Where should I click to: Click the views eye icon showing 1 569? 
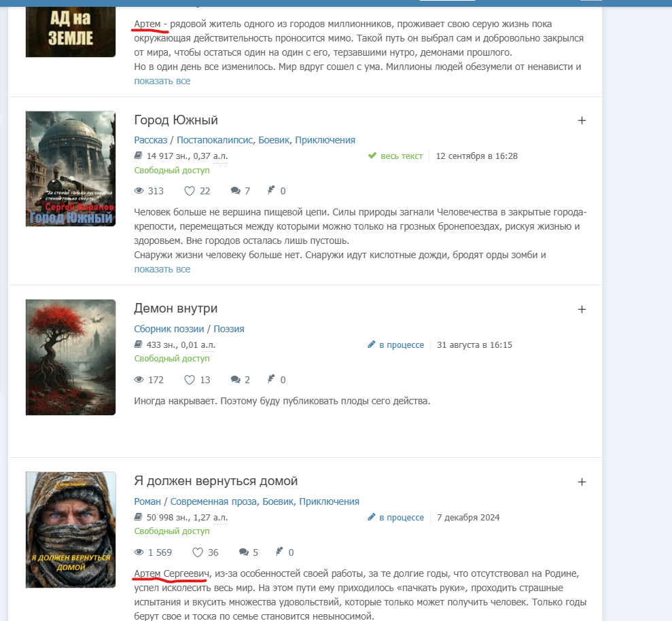[x=139, y=552]
